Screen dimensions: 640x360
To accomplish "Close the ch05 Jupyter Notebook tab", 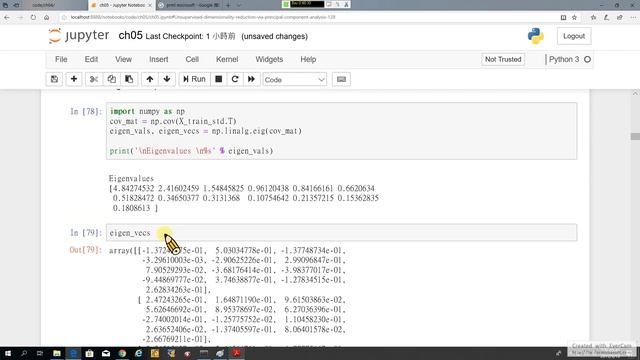I will point(150,5).
